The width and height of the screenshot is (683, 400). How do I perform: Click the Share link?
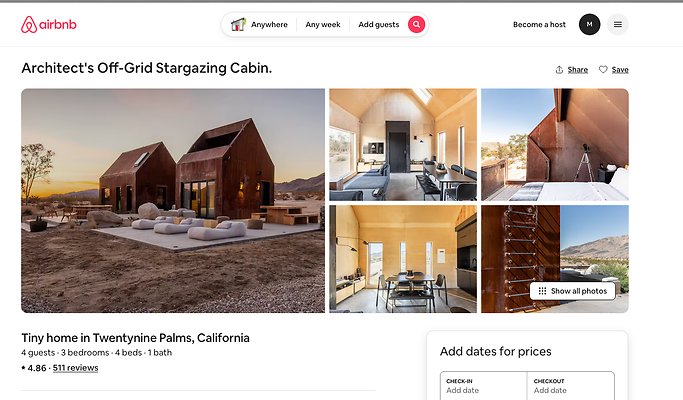pyautogui.click(x=578, y=70)
